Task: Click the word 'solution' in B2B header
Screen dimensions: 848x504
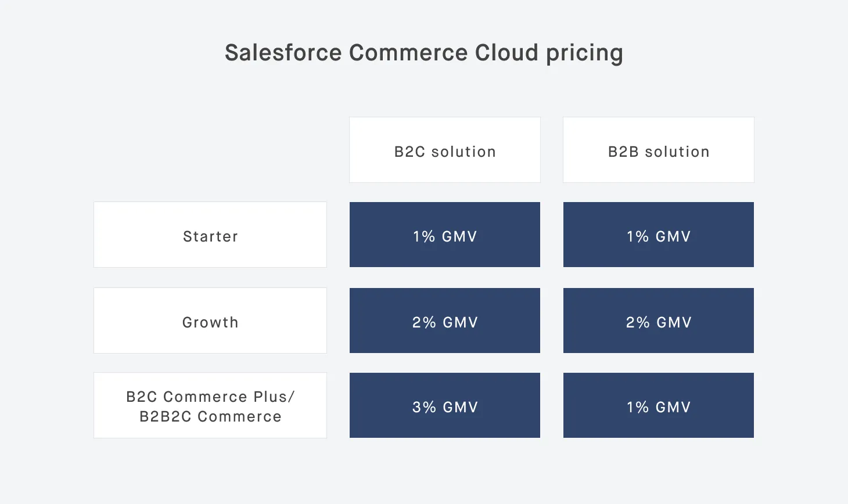Action: coord(677,152)
